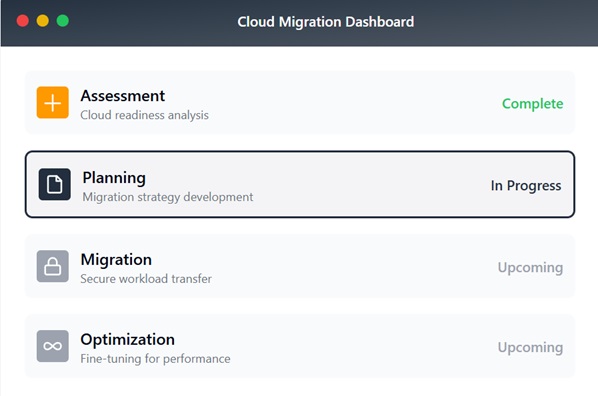Click the green Complete status label
Image resolution: width=598 pixels, height=396 pixels.
(x=532, y=104)
